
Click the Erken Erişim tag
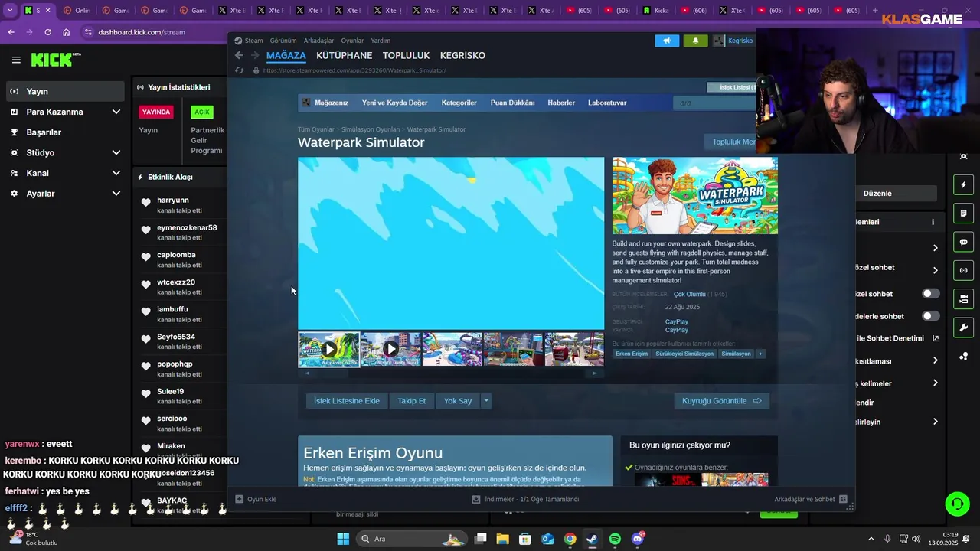[632, 354]
